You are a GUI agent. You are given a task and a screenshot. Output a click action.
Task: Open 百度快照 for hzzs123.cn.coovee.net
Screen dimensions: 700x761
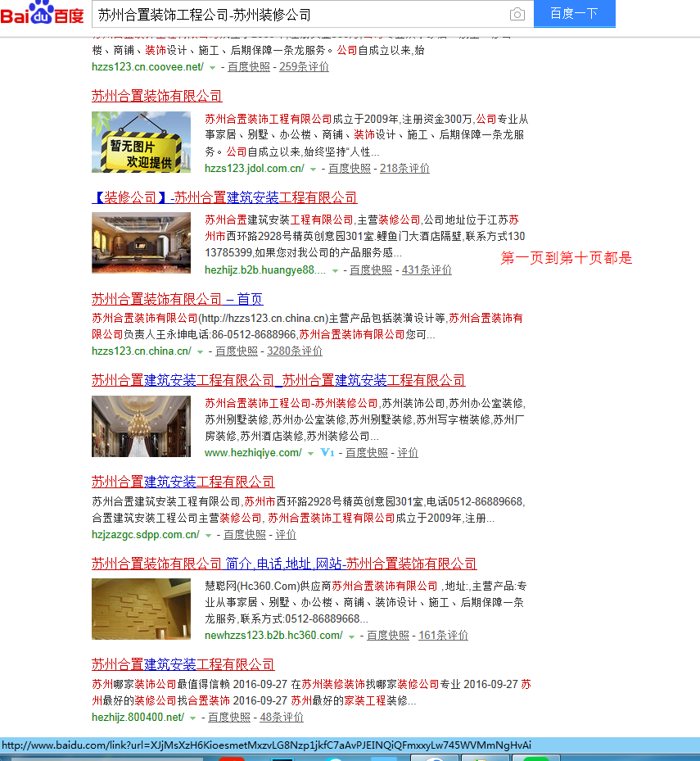pyautogui.click(x=249, y=67)
